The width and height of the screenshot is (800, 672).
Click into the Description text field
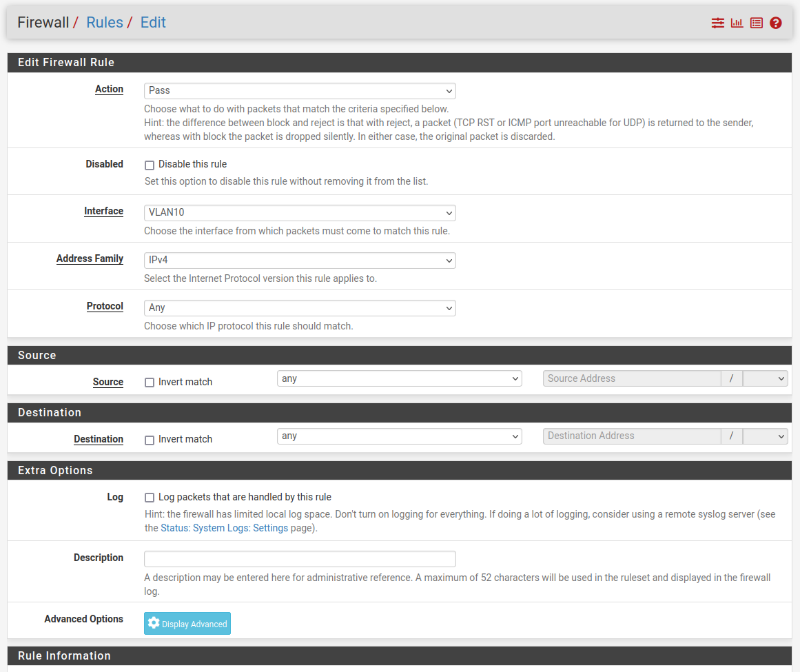pos(300,559)
